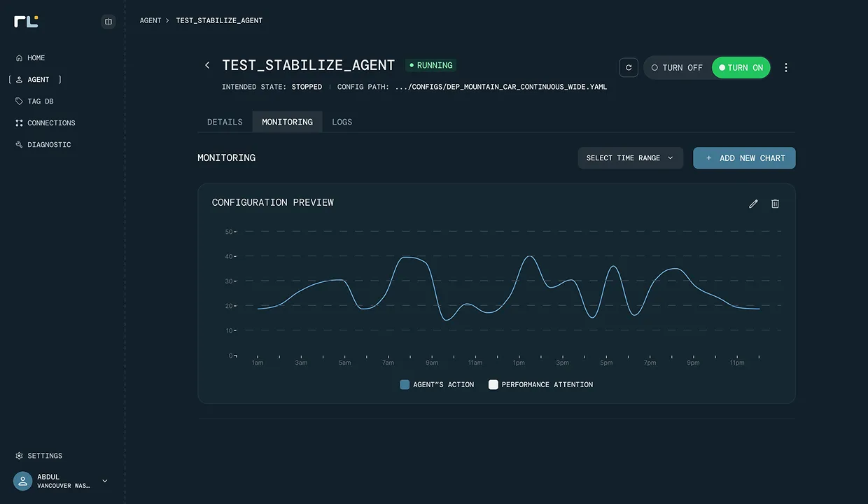Click the TEST_STABILIZE_AGENT breadcrumb
This screenshot has width=868, height=504.
(219, 20)
